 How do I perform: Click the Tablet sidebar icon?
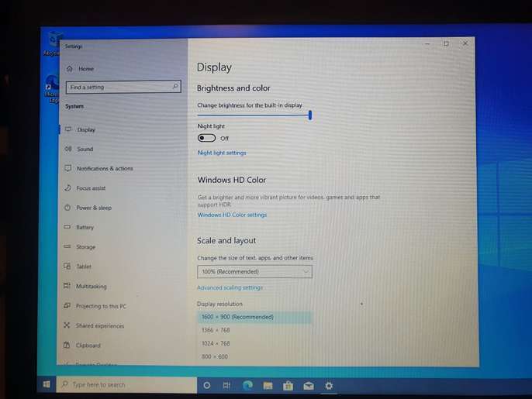[x=67, y=266]
